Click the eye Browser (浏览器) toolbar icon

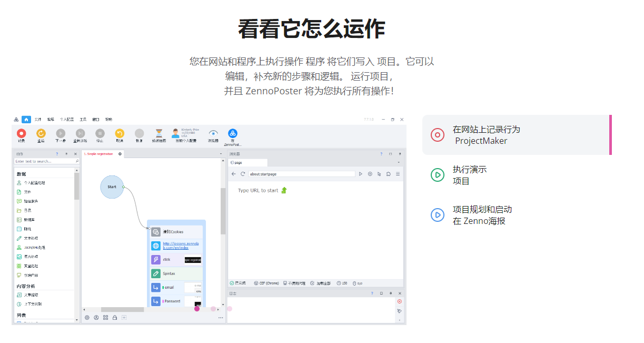pyautogui.click(x=213, y=134)
